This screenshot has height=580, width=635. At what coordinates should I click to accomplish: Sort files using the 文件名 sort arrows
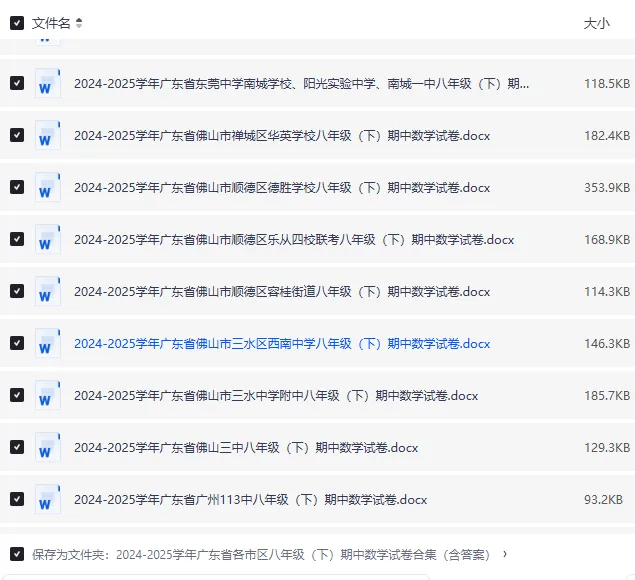pyautogui.click(x=79, y=23)
